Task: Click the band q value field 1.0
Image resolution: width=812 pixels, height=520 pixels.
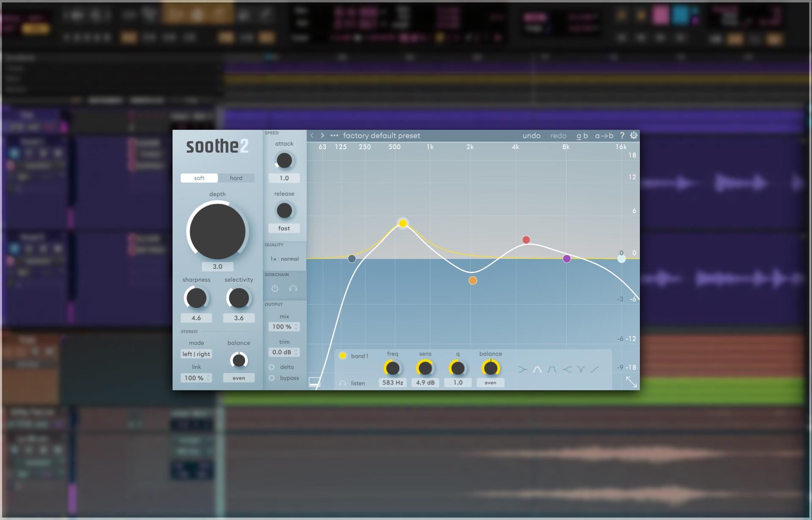Action: tap(458, 383)
